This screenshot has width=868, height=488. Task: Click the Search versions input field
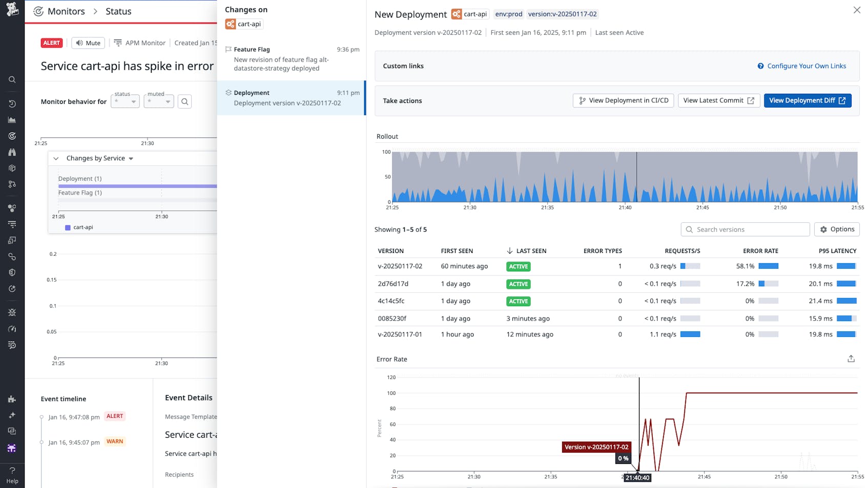point(745,229)
